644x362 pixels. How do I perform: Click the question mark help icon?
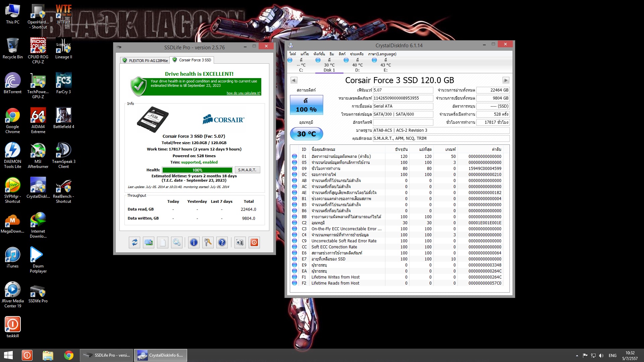pyautogui.click(x=222, y=242)
